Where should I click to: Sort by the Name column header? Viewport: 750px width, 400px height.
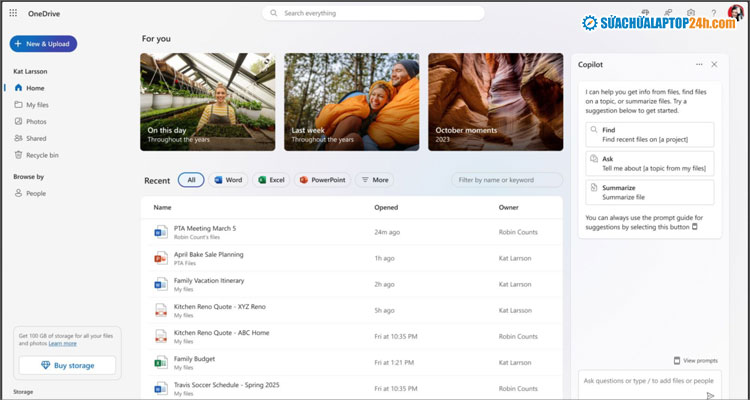coord(162,208)
